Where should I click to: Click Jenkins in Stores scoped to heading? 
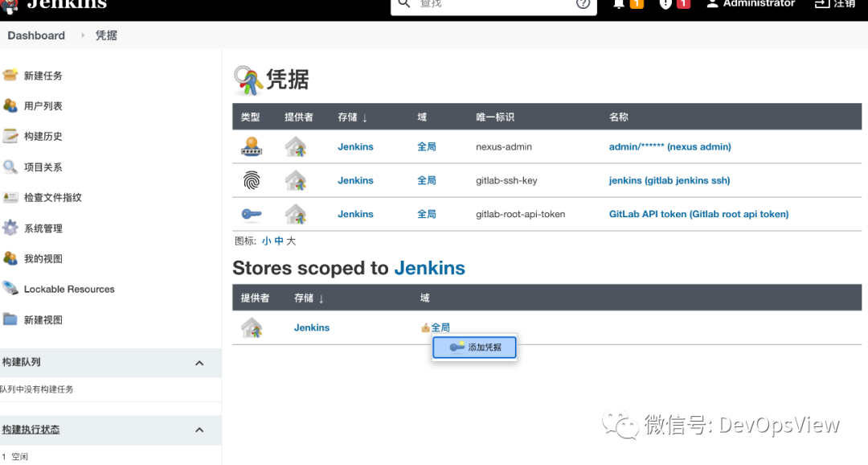pos(429,268)
